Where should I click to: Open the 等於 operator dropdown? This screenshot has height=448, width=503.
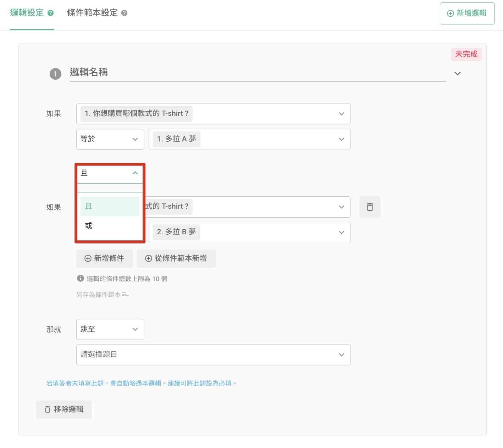(110, 139)
